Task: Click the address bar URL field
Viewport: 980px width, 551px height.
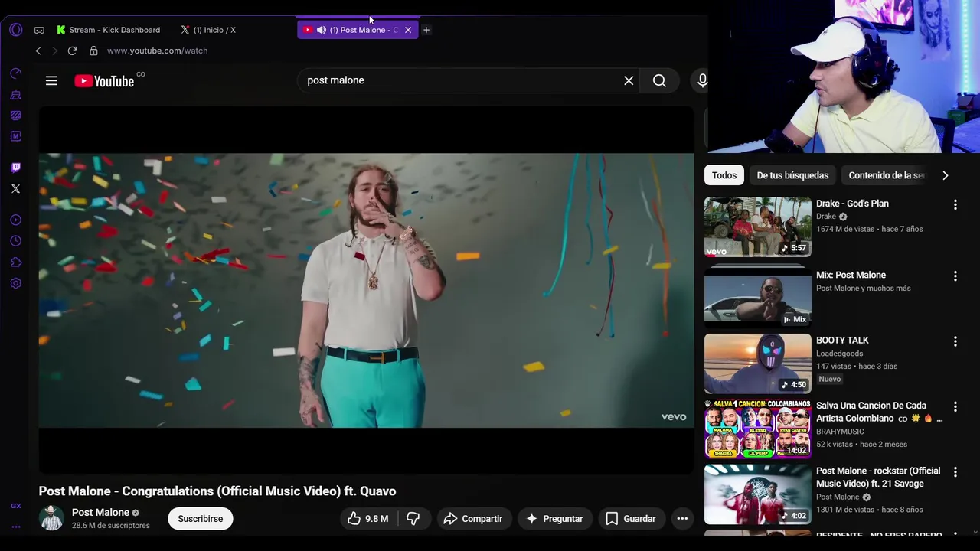Action: point(157,51)
